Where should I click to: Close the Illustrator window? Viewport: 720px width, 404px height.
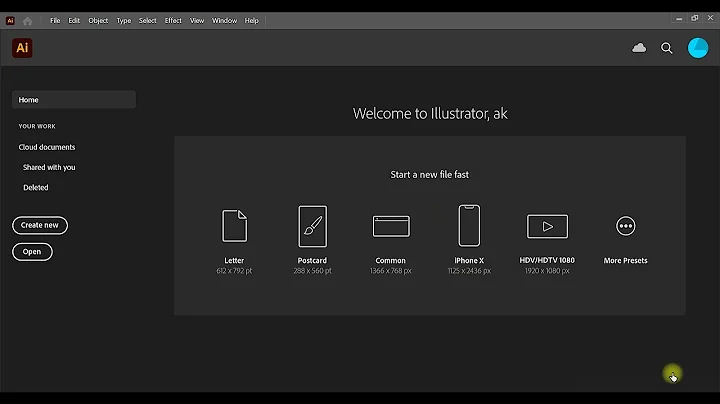[710, 18]
